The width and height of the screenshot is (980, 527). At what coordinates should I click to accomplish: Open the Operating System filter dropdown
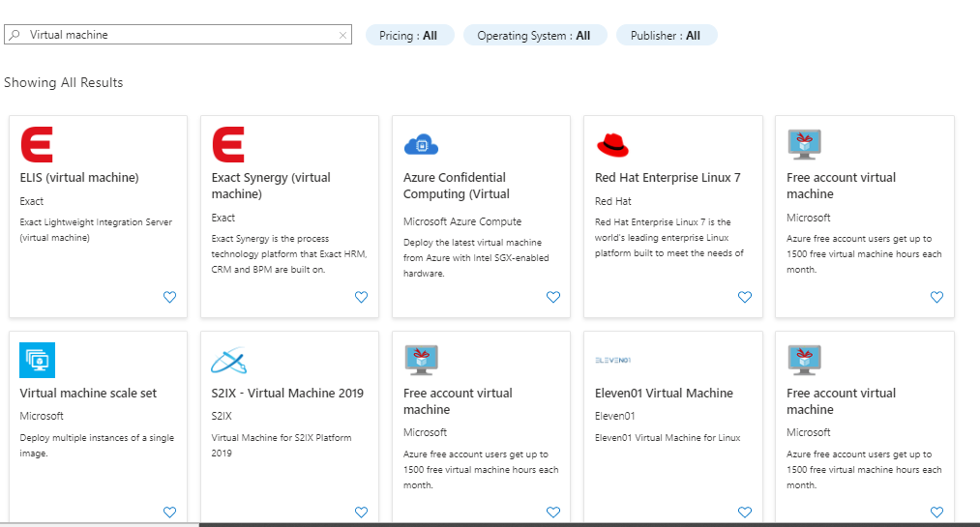(534, 36)
